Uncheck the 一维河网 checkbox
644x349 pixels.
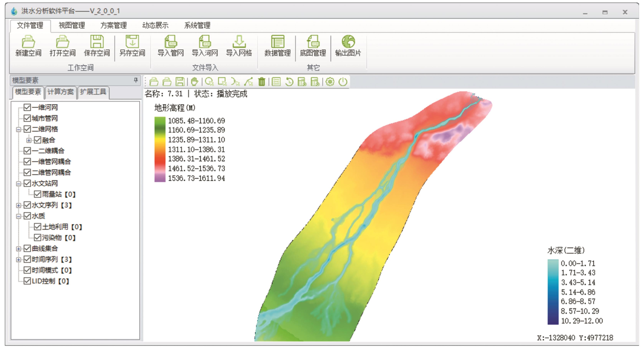tap(27, 107)
